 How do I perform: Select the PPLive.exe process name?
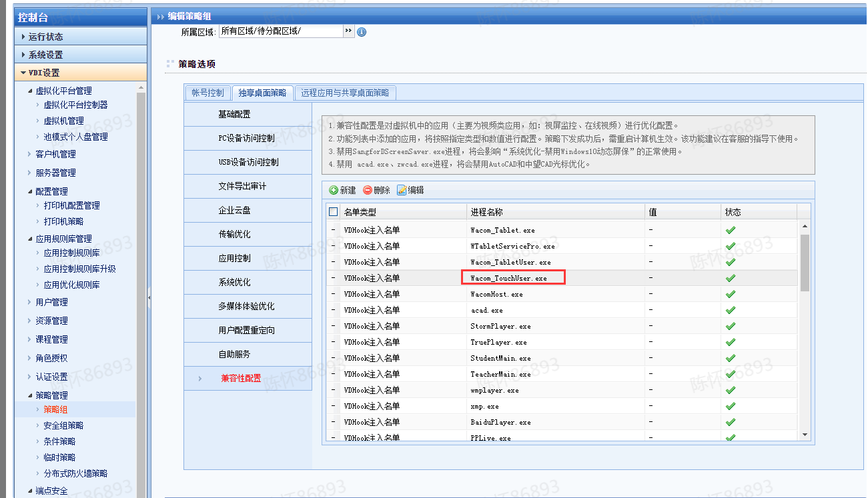click(490, 438)
